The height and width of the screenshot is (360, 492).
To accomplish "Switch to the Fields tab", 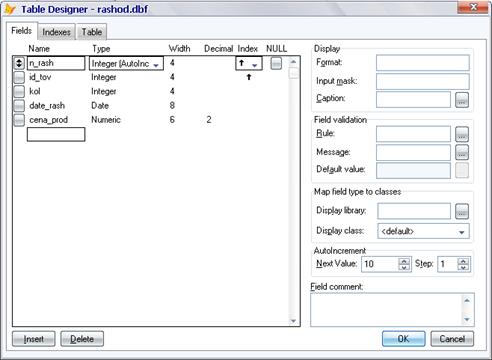I will pyautogui.click(x=22, y=31).
